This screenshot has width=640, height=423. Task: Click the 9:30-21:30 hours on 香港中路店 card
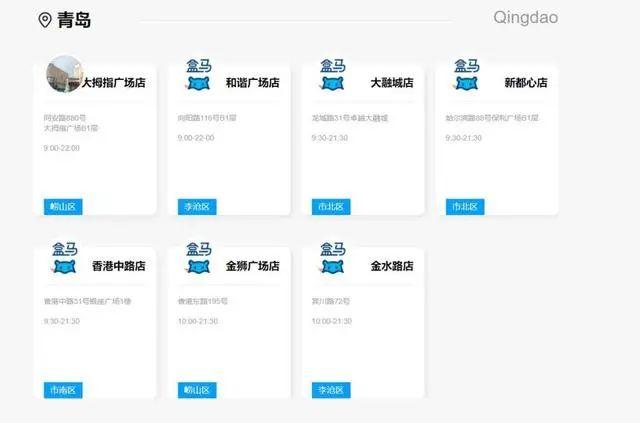pos(62,321)
